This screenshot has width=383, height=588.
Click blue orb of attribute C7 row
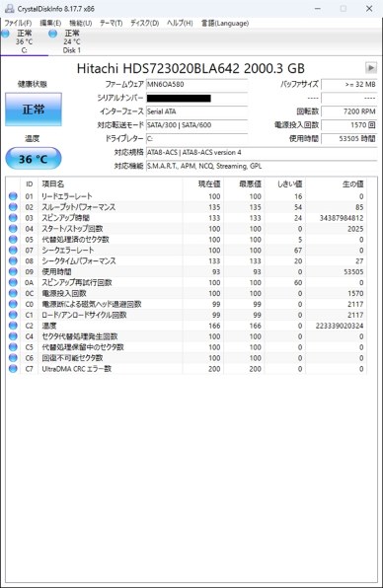point(13,369)
